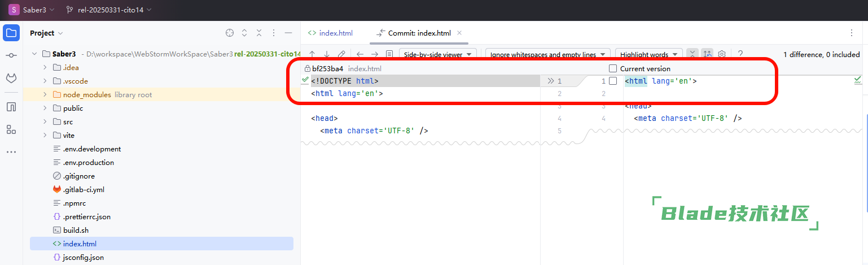
Task: Click the inspection checkmark widget in right editor
Action: tap(858, 81)
